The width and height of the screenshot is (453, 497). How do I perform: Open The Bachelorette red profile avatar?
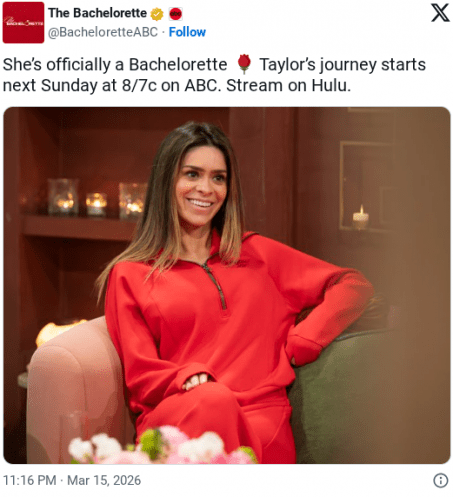[23, 22]
